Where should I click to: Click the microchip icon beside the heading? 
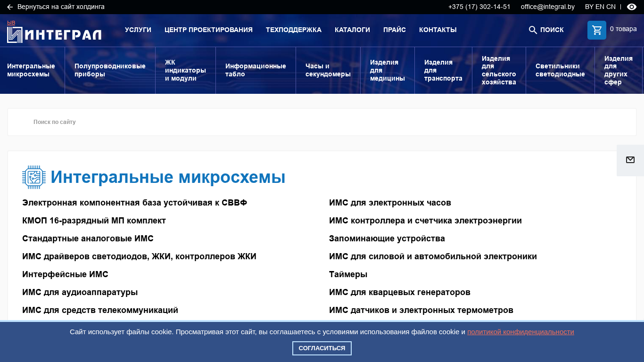pyautogui.click(x=34, y=177)
